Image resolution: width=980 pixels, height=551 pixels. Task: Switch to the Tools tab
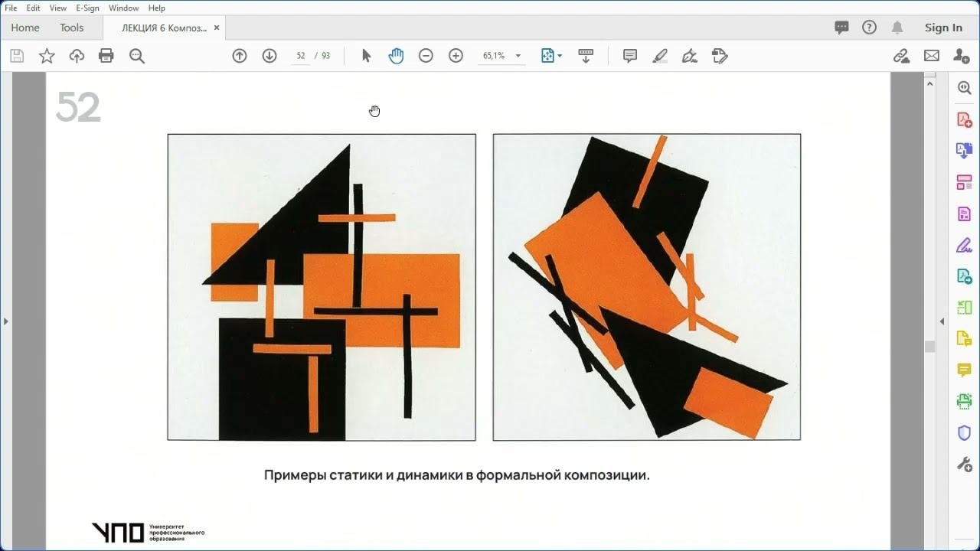[x=71, y=28]
